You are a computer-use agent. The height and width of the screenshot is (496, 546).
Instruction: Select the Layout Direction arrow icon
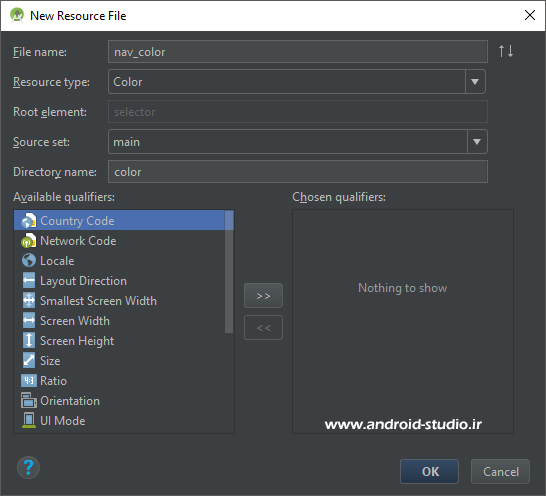29,280
